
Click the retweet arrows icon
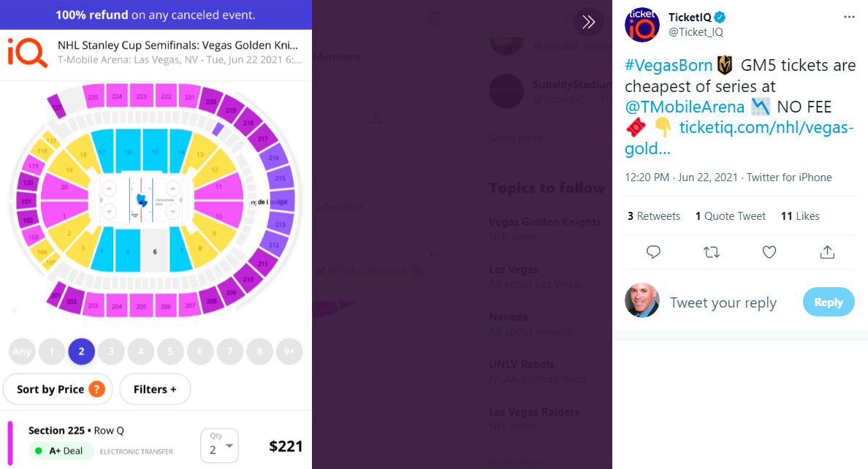click(711, 252)
